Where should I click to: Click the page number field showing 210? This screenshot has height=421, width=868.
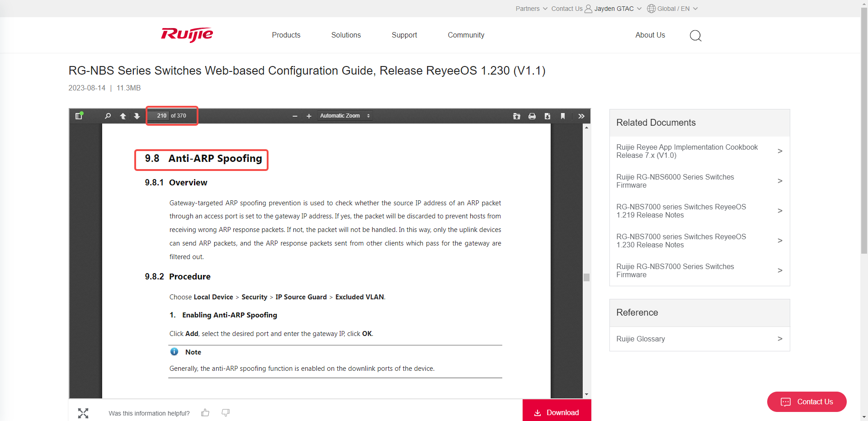point(158,116)
